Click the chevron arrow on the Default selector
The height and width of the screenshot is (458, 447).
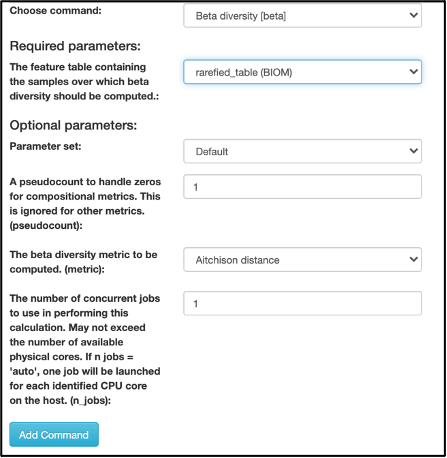coord(413,151)
